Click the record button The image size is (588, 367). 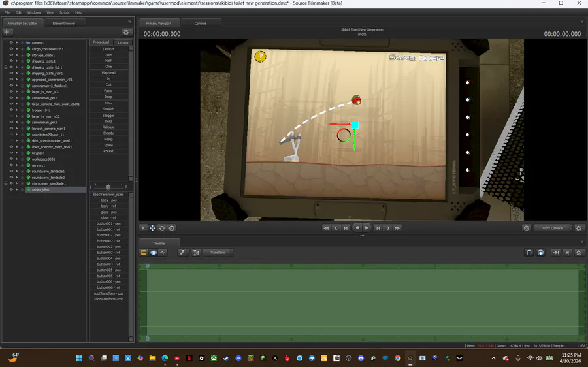(357, 227)
